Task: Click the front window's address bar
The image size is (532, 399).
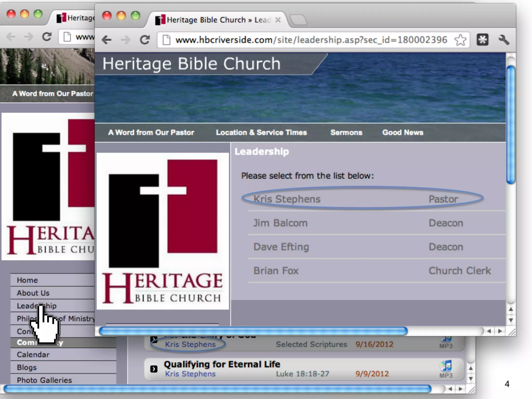Action: [309, 40]
